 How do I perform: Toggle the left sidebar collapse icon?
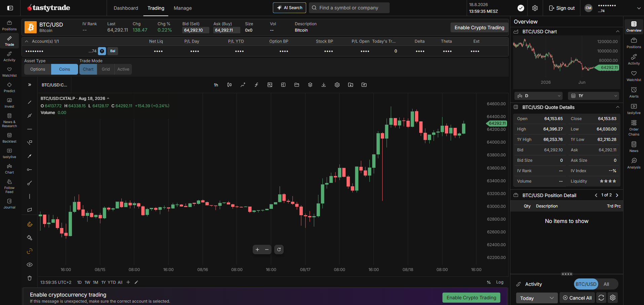click(x=10, y=8)
